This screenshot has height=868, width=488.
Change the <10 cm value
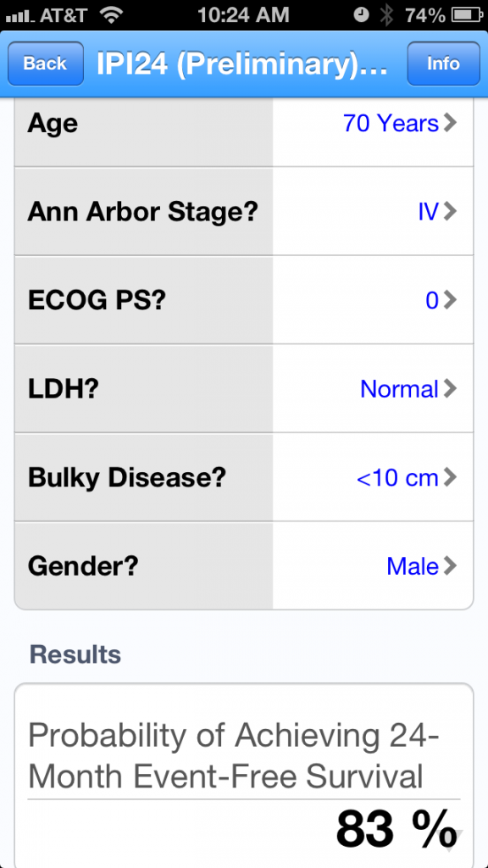click(398, 477)
